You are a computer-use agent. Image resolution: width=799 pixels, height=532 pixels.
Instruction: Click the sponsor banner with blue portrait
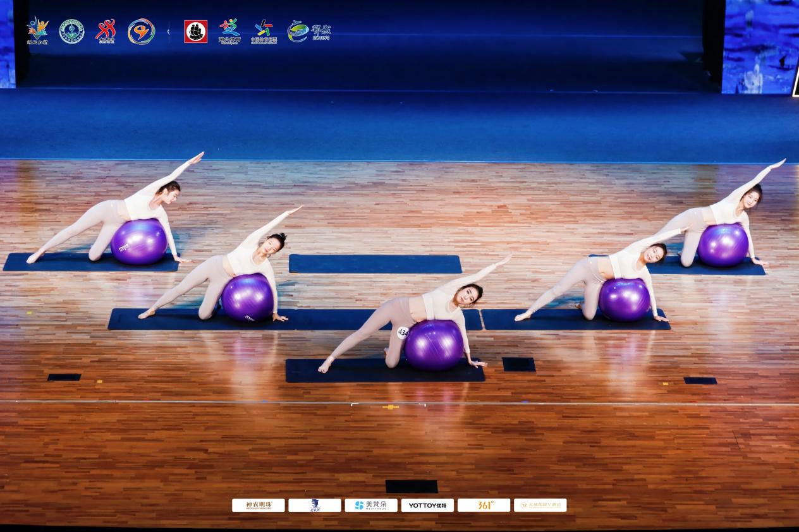(x=315, y=505)
